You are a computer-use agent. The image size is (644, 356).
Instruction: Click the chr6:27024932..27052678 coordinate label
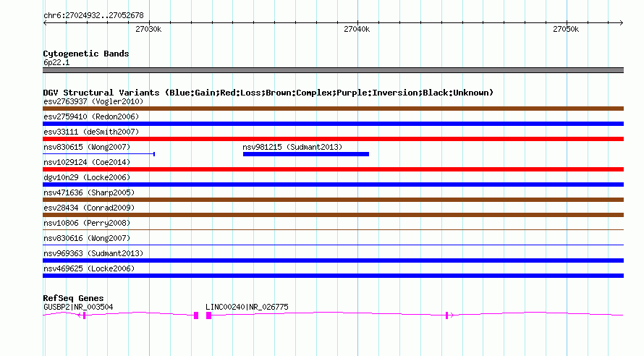[x=93, y=15]
